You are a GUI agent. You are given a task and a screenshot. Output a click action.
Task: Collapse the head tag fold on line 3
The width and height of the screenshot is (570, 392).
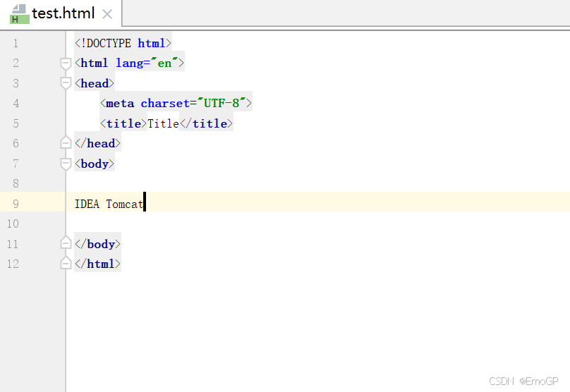[66, 84]
